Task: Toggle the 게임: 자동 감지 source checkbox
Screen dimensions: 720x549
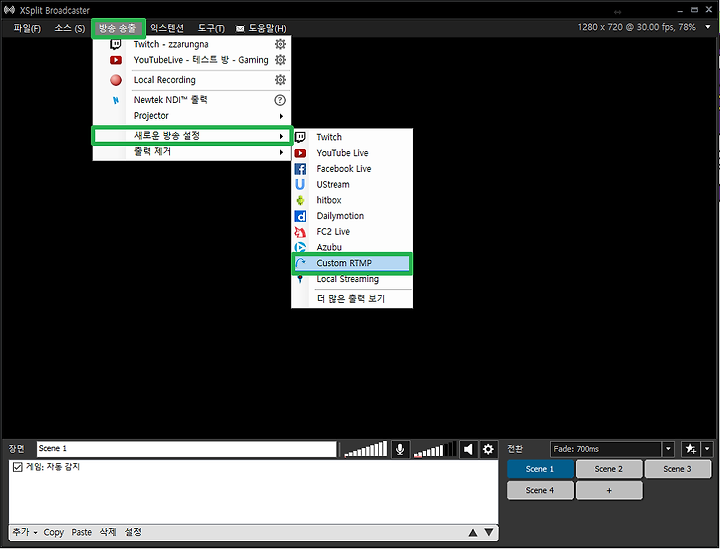Action: click(x=17, y=467)
